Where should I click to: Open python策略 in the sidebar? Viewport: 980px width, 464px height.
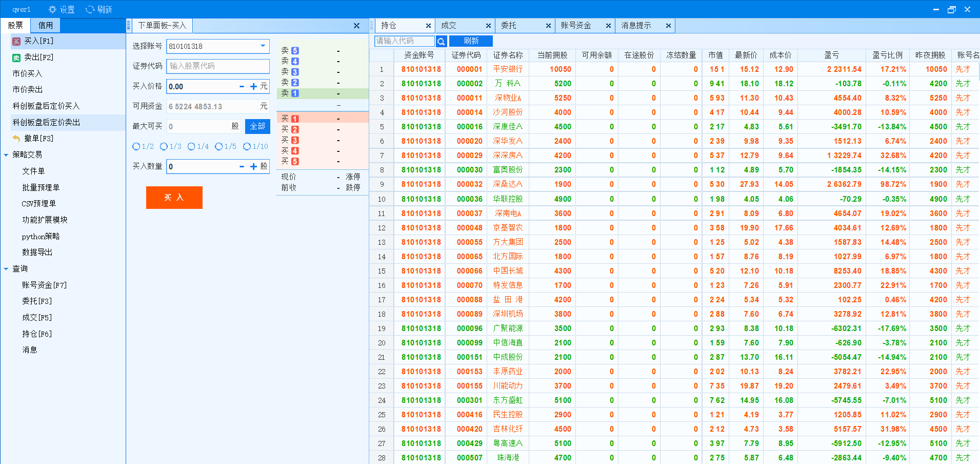tap(41, 237)
